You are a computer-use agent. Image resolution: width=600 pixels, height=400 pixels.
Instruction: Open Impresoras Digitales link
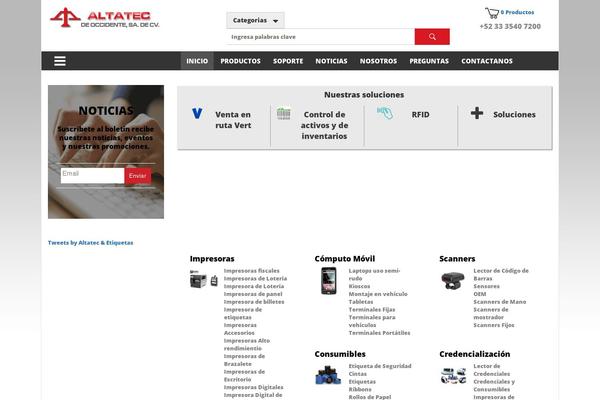[x=253, y=387]
